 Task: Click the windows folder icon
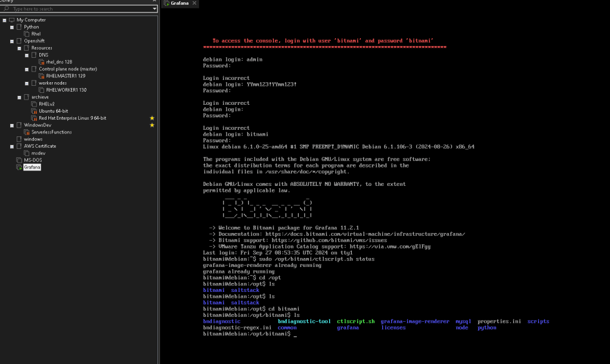19,139
